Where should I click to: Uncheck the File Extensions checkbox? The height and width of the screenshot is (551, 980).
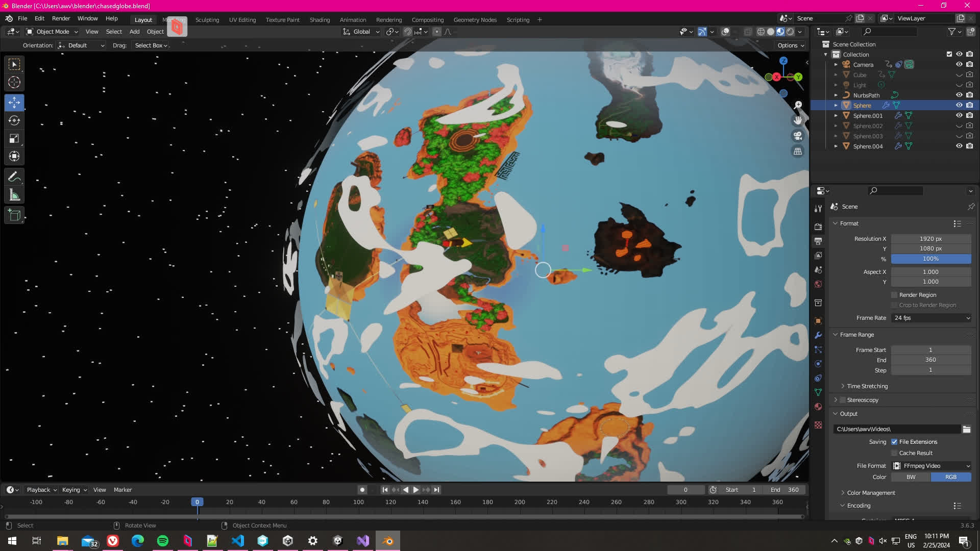tap(894, 442)
